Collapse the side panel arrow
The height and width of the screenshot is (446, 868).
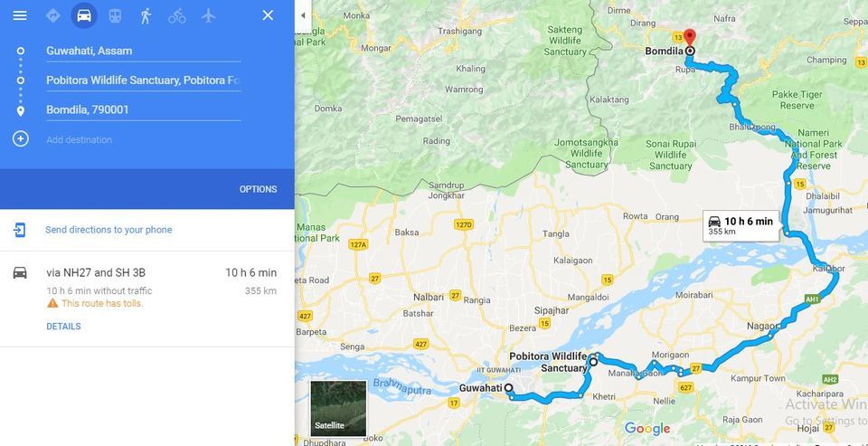303,15
